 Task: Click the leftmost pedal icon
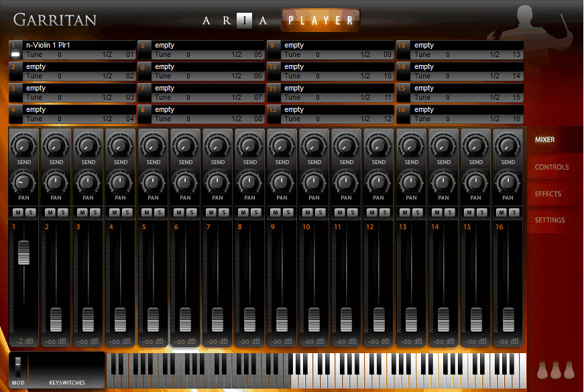click(x=542, y=371)
